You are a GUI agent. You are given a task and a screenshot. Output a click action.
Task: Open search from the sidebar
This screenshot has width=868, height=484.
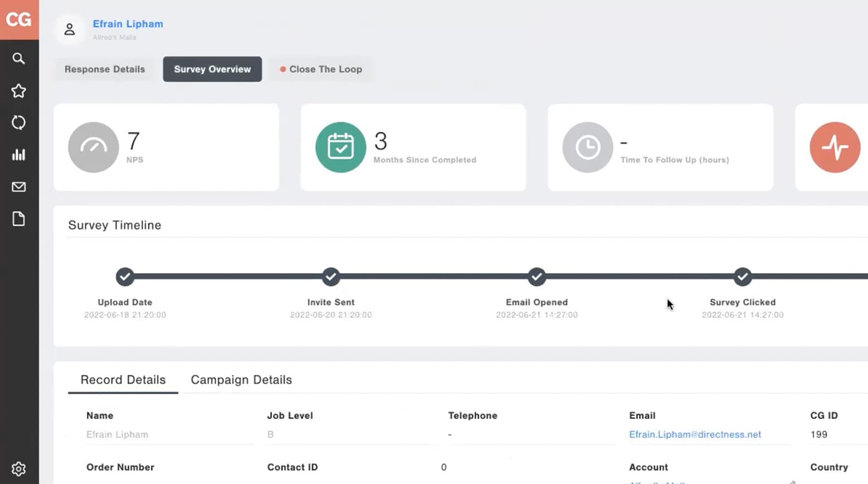coord(19,58)
